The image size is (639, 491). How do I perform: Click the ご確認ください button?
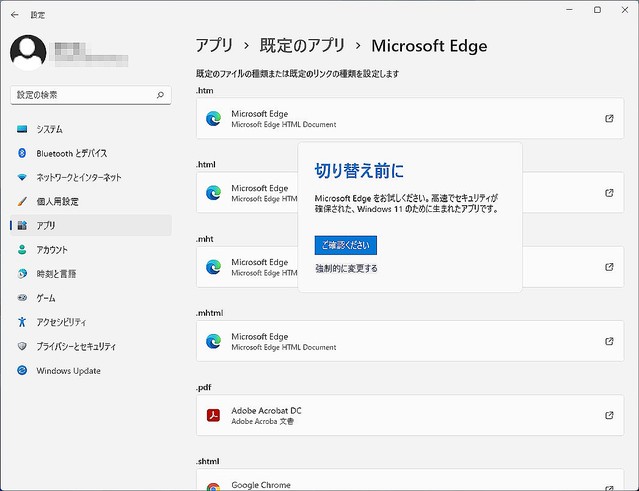346,245
